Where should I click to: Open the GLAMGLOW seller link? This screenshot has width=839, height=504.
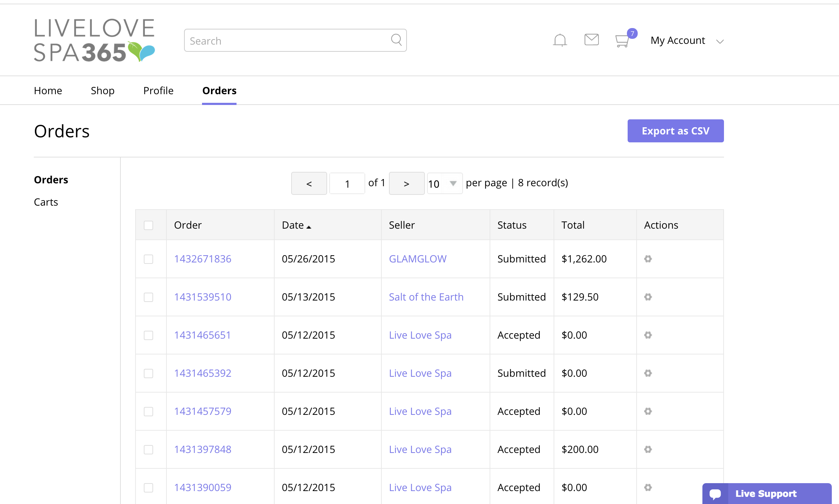pyautogui.click(x=418, y=259)
